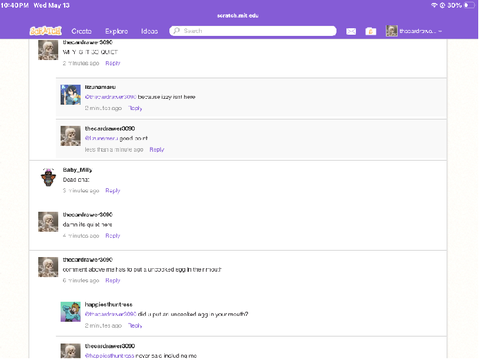This screenshot has width=480, height=360.
Task: Open the messages envelope icon
Action: [x=351, y=31]
